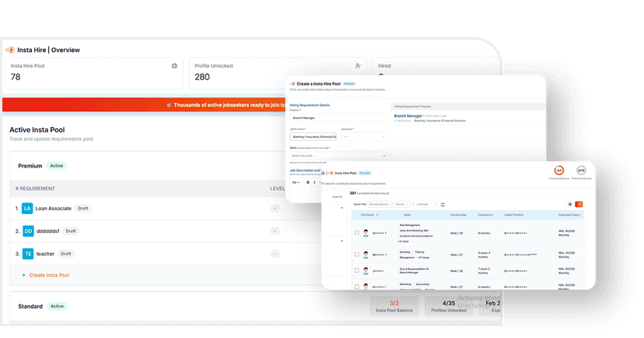Screen dimensions: 644x338
Task: Select the orange list view icon
Action: (579, 204)
